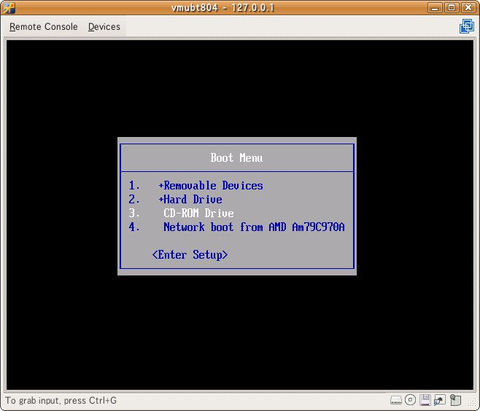Click the floppy drive status icon

point(425,400)
